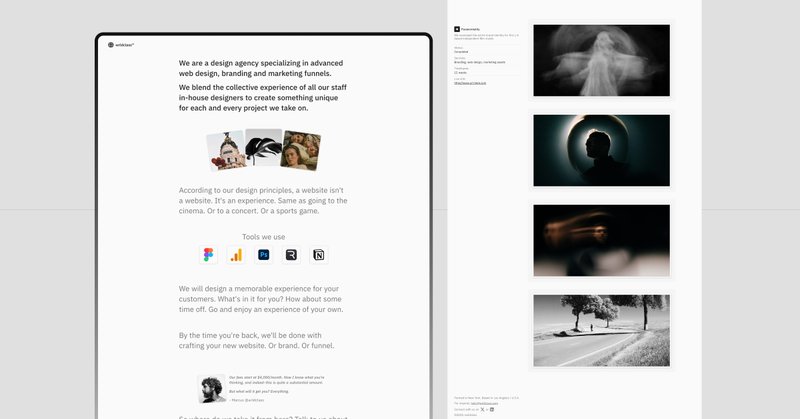800x419 pixels.
Task: Click the text 'According to our design principles'
Action: coord(236,190)
